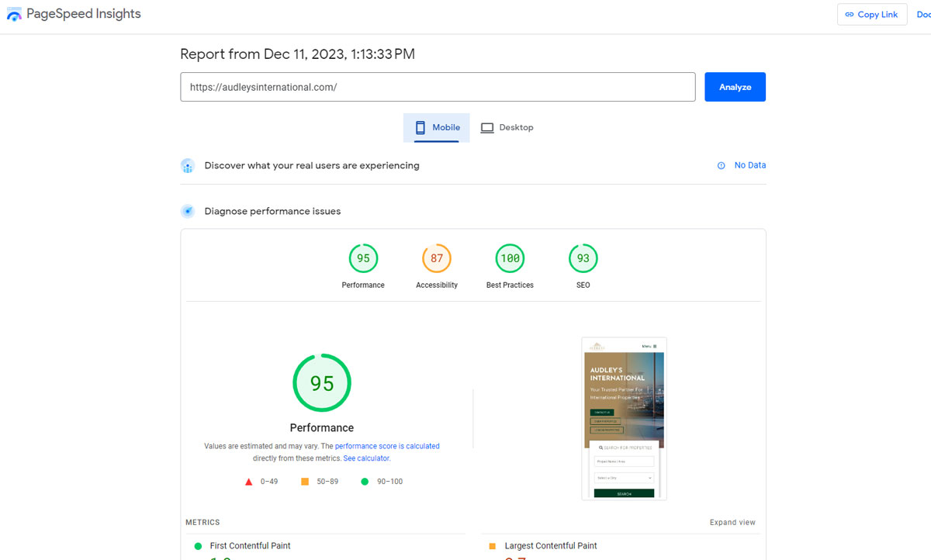The image size is (931, 560).
Task: Click the URL input field
Action: point(438,87)
